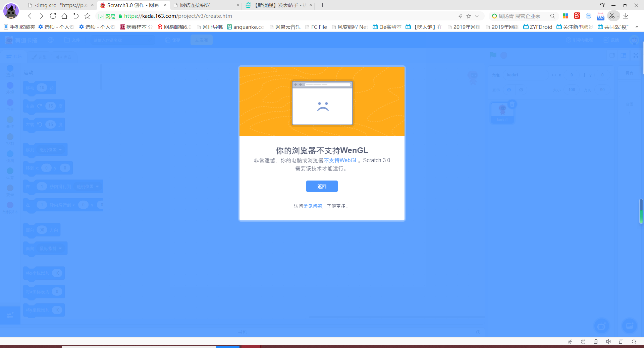Viewport: 644px width, 348px height.
Task: Click the star favorites icon beside the home button
Action: pyautogui.click(x=87, y=16)
